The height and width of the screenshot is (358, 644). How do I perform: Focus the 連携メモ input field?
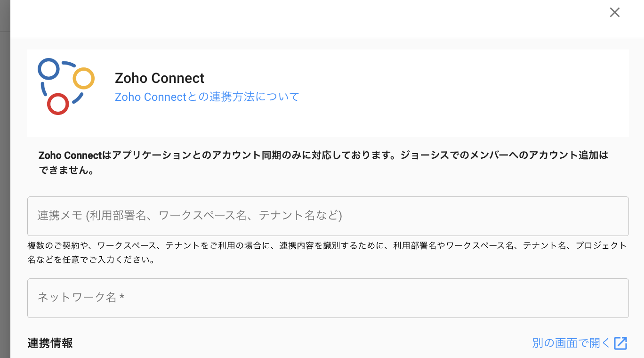point(328,216)
